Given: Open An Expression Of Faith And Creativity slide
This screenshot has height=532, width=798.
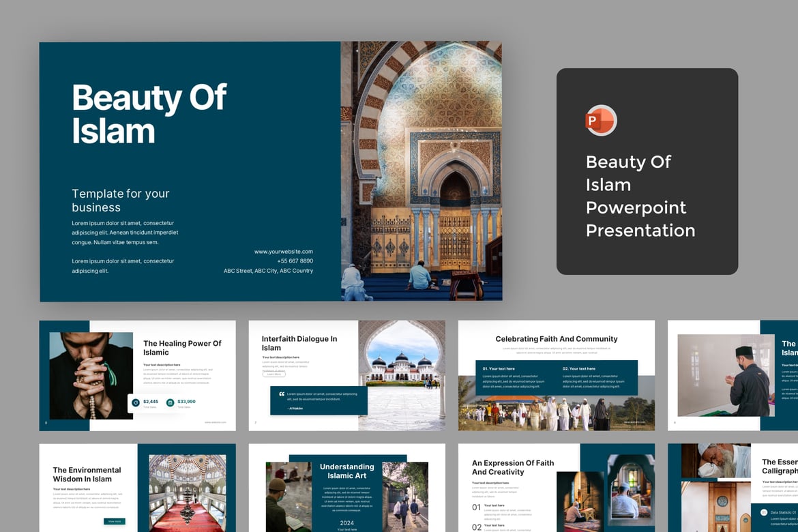Looking at the screenshot, I should coord(557,488).
